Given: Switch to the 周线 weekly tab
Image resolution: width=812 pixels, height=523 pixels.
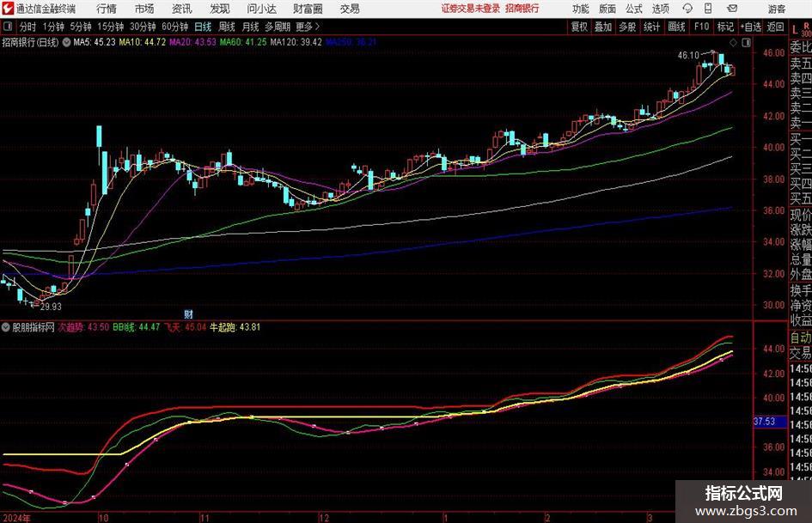Looking at the screenshot, I should (x=227, y=27).
